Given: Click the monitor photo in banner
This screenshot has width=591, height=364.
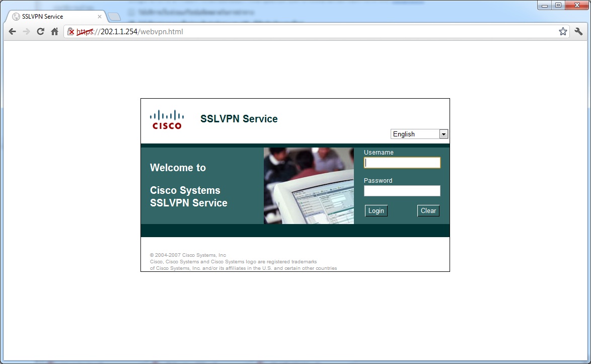Looking at the screenshot, I should [309, 186].
